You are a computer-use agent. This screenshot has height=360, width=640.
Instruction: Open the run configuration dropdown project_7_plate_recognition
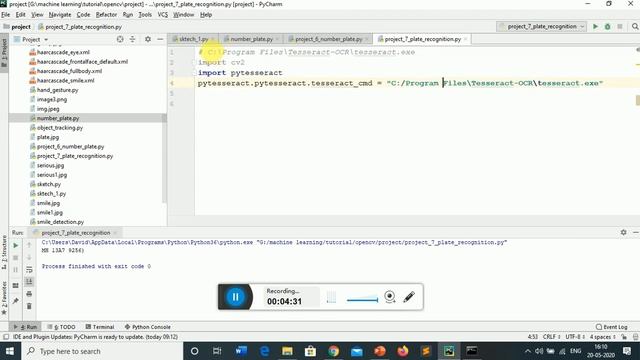click(542, 27)
